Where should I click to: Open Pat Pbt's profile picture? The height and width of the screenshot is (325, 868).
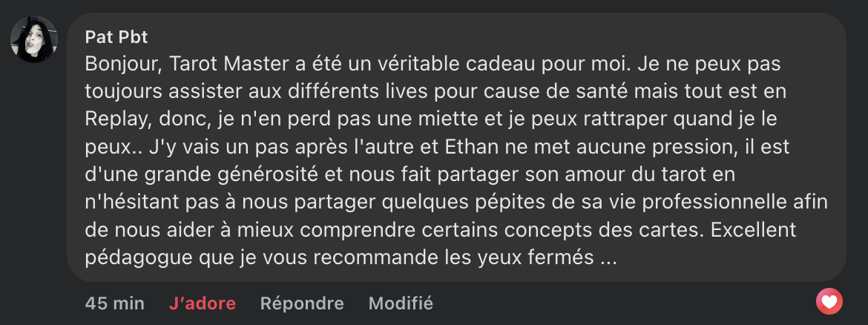click(34, 39)
